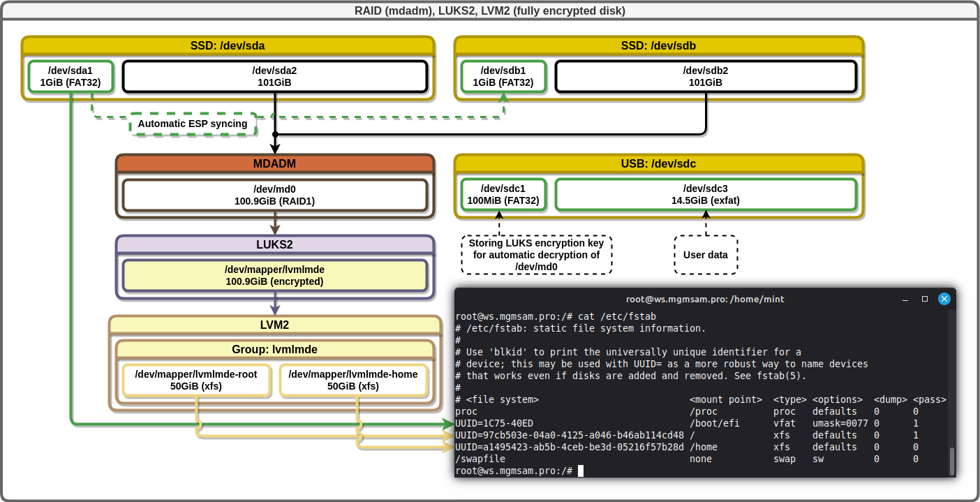980x502 pixels.
Task: Click the Storing LUKS encryption key note
Action: pos(536,255)
